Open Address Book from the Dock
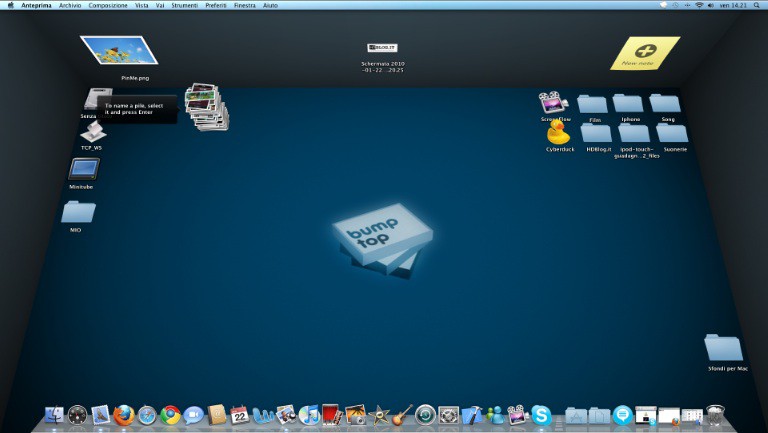The width and height of the screenshot is (768, 433). [216, 415]
